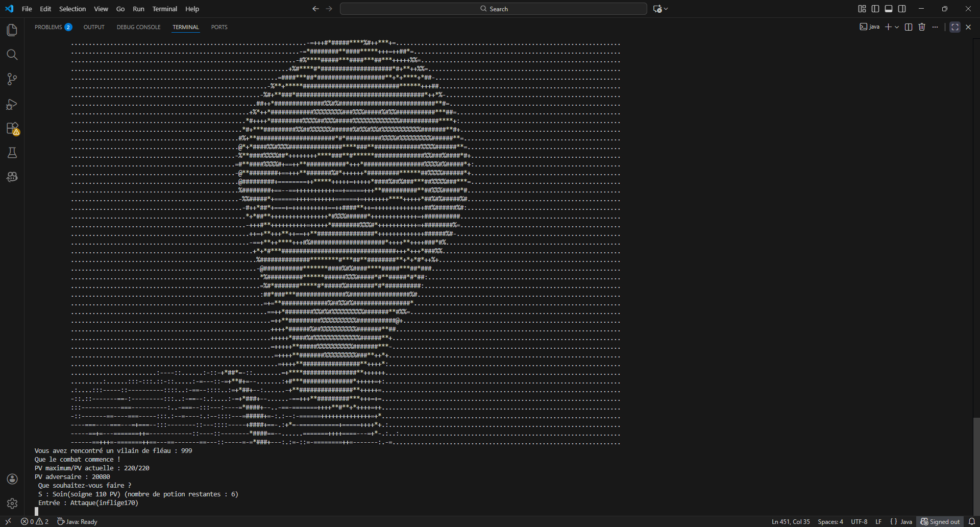
Task: Open the Manage settings gear
Action: 12,504
